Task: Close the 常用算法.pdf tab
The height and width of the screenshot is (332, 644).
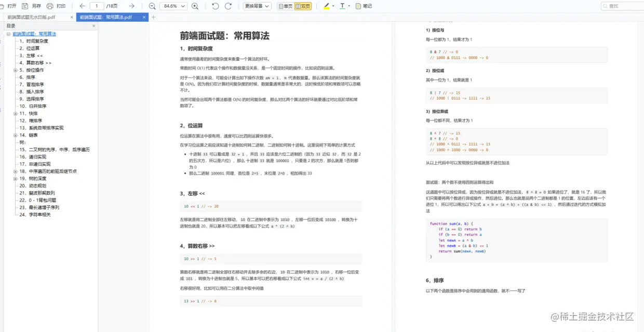Action: pos(144,17)
